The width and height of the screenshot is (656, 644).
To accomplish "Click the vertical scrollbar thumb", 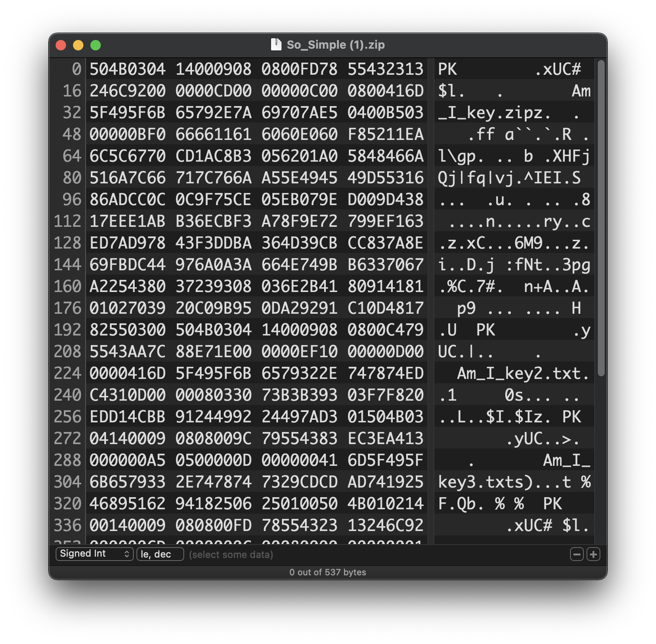I will pos(601,218).
